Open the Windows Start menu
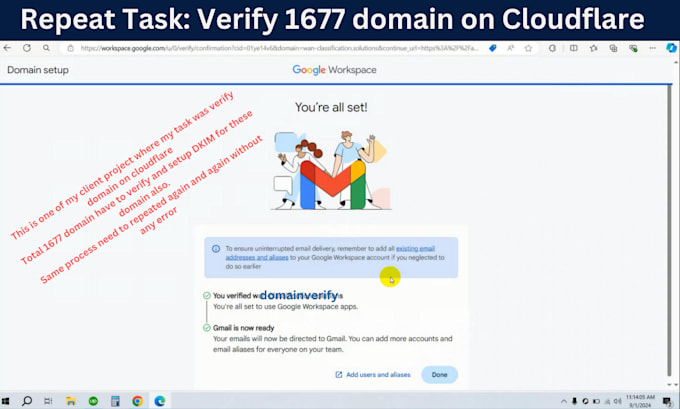 6,401
